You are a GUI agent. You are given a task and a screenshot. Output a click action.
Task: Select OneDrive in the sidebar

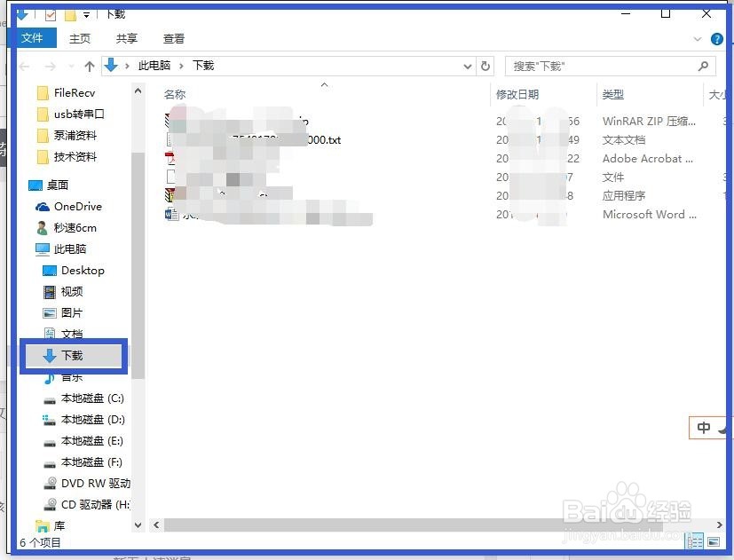(75, 206)
